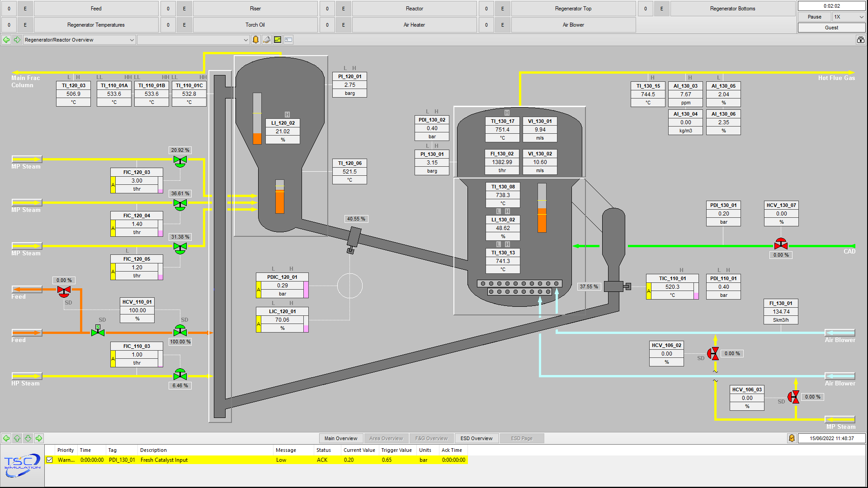
Task: Open the trend chart icon in toolbar
Action: click(x=278, y=40)
